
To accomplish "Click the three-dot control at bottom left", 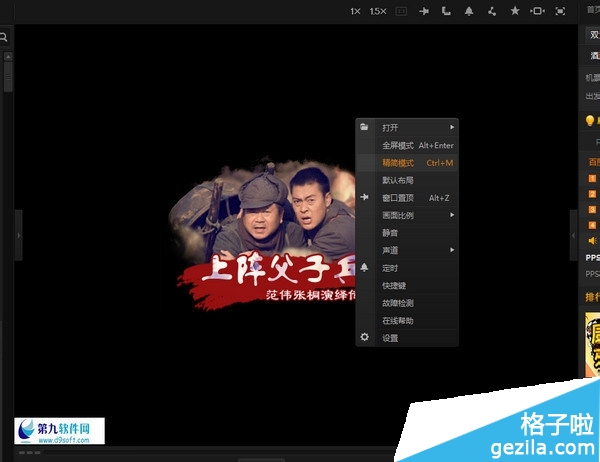I will tap(29, 453).
